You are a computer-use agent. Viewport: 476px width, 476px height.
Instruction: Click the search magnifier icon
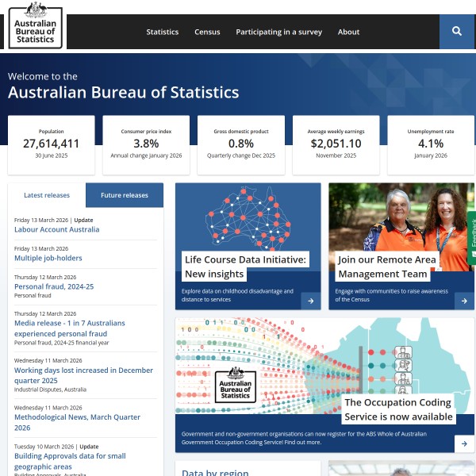(x=457, y=32)
